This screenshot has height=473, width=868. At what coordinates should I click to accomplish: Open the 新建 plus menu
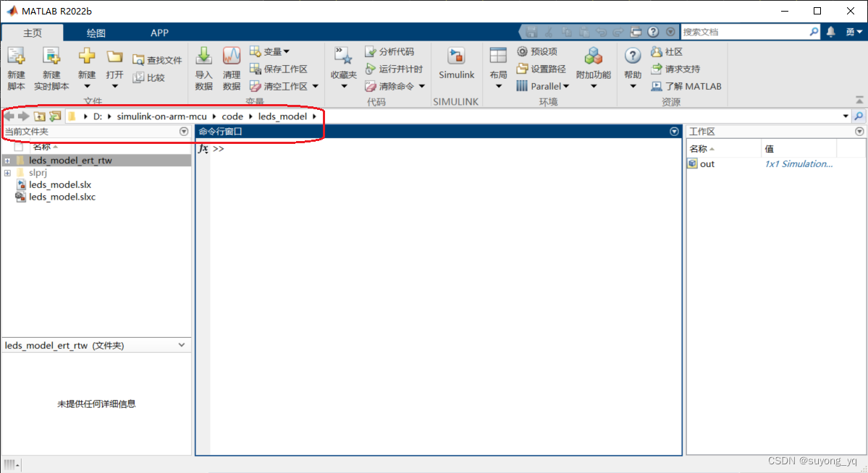[87, 69]
